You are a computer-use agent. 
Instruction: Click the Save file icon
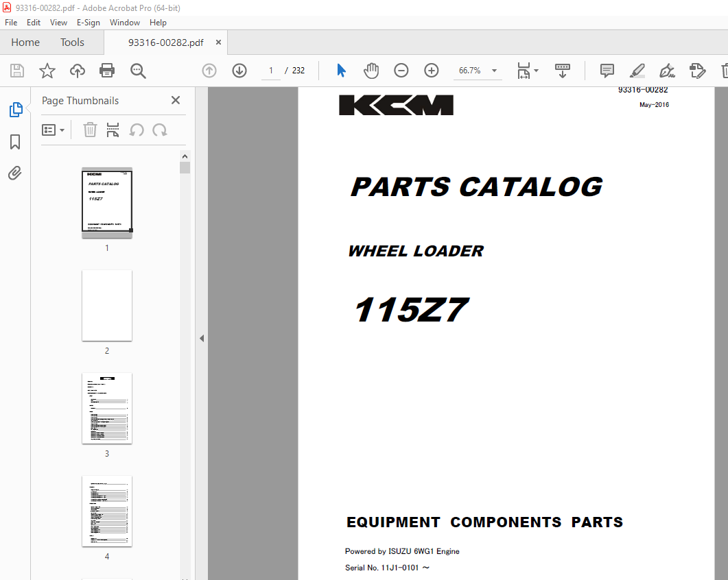[17, 71]
